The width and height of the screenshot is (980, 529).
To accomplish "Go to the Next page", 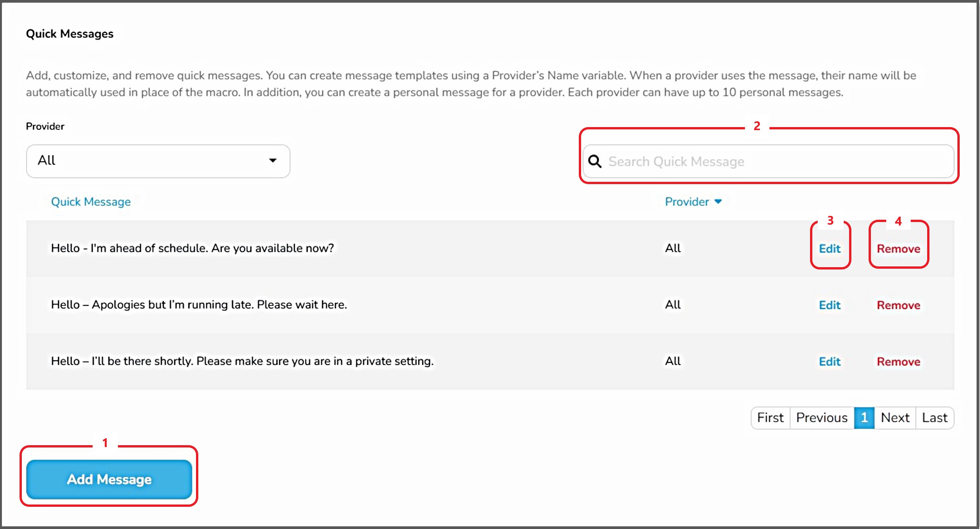I will 895,418.
